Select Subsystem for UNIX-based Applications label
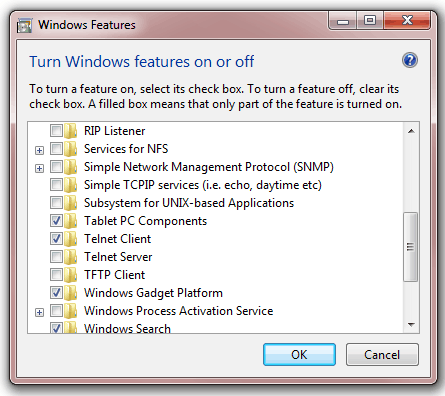Screen dimensions: 445x396 (189, 203)
